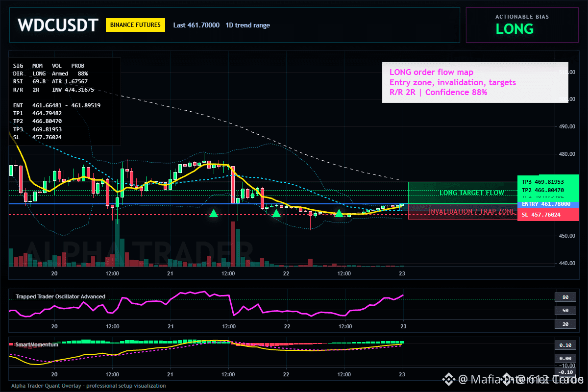Click the SmartMomentum indicator label
588x392 pixels.
tap(37, 344)
